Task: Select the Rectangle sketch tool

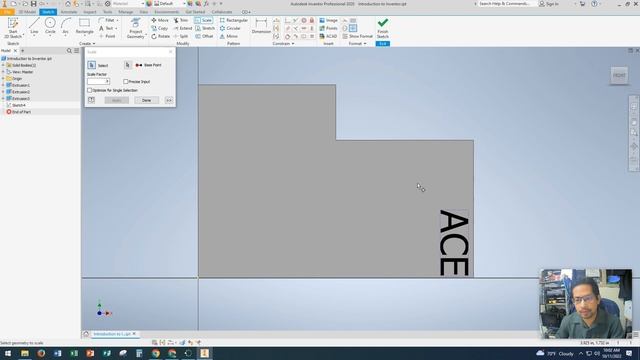Action: tap(84, 26)
